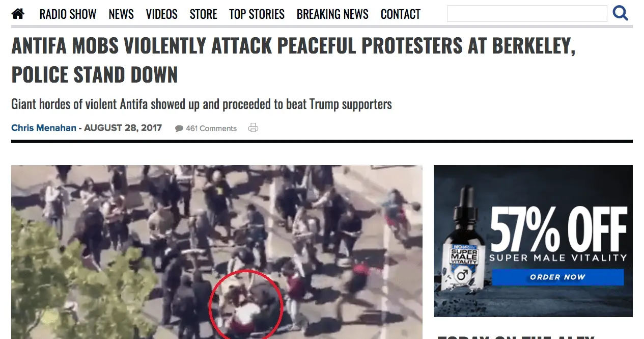Viewport: 644px width, 339px height.
Task: Click the Berkeley protest article image
Action: coord(217,252)
